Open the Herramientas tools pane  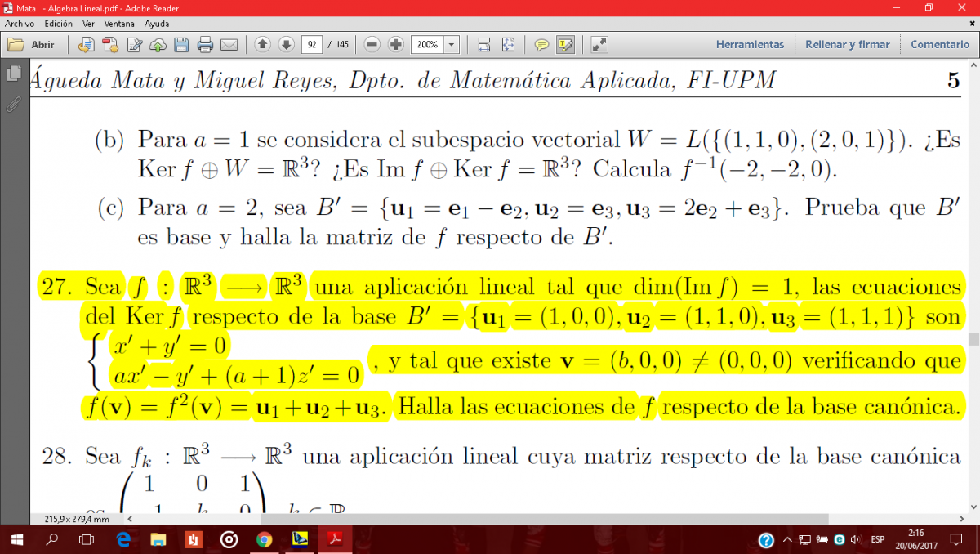pos(750,44)
